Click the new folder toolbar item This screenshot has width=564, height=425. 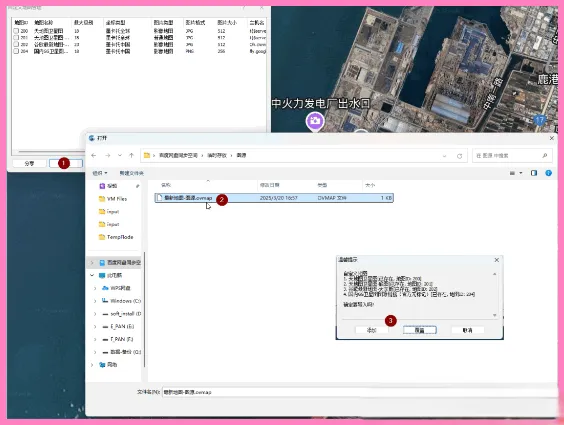pyautogui.click(x=131, y=173)
